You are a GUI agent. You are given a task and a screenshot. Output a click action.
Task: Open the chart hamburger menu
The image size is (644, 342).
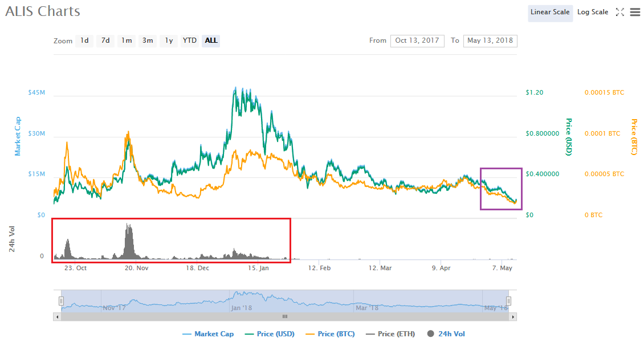[x=635, y=12]
